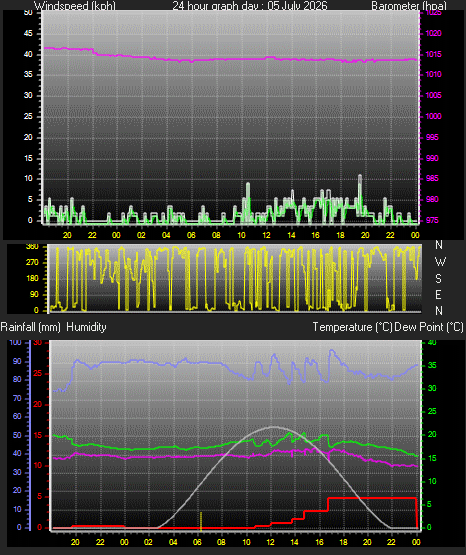Viewport: 466px width, 555px height.
Task: Pick the white windspeed axis value 15
Action: (28, 158)
